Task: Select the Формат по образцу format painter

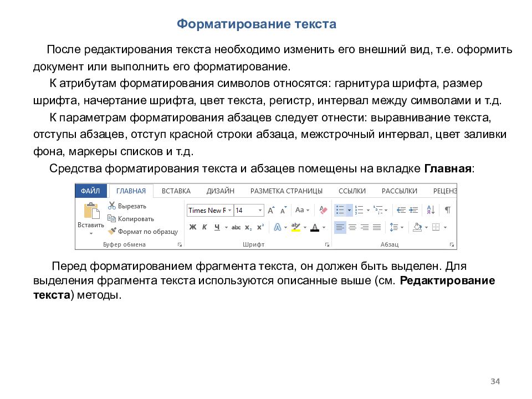Action: [143, 232]
